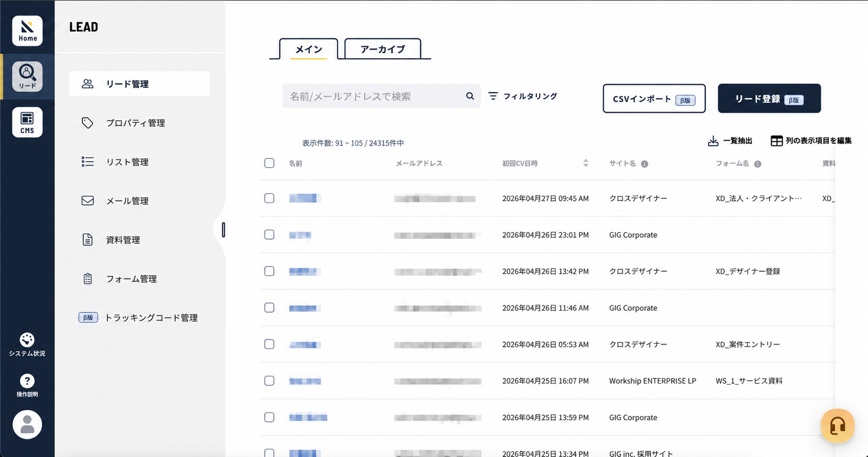The width and height of the screenshot is (868, 457).
Task: Click the table columns icon beside 列の表示項目を編集
Action: [x=777, y=141]
